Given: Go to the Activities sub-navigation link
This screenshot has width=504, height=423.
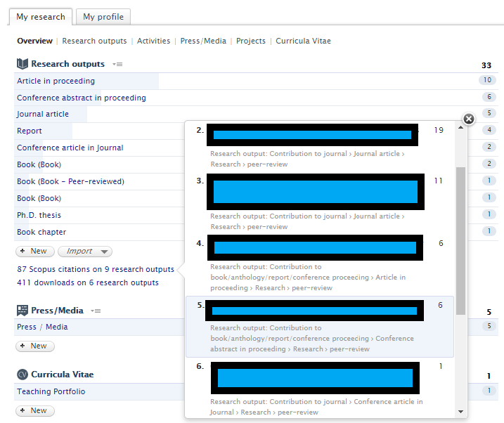Looking at the screenshot, I should (x=154, y=41).
